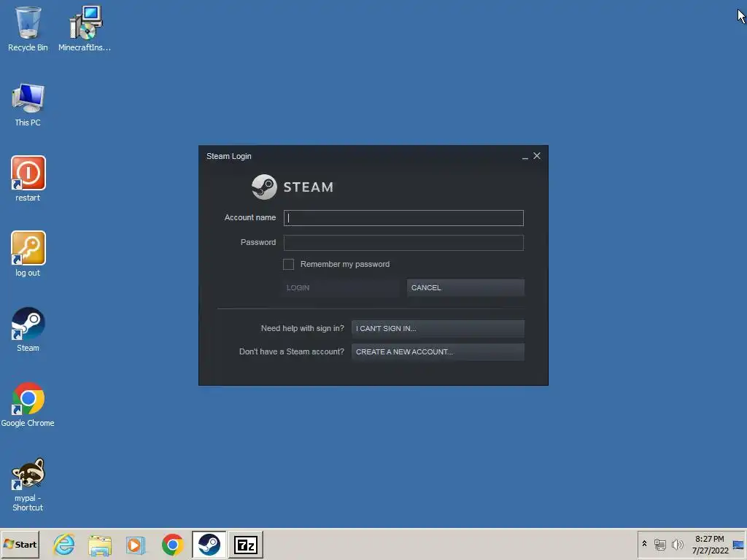The height and width of the screenshot is (560, 747).
Task: Click I CAN'T SIGN IN... button
Action: [438, 329]
